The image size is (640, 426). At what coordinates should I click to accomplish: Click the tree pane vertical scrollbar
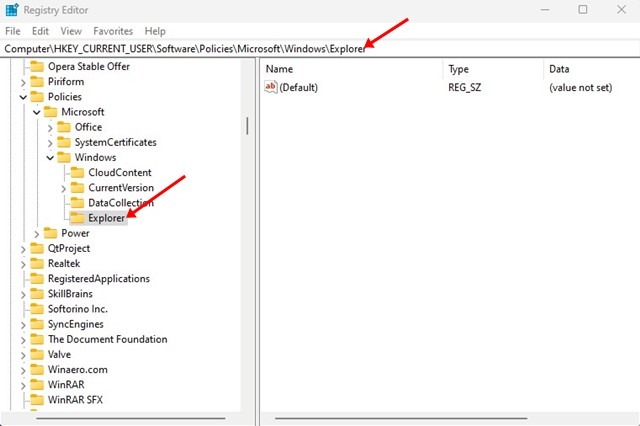[246, 125]
